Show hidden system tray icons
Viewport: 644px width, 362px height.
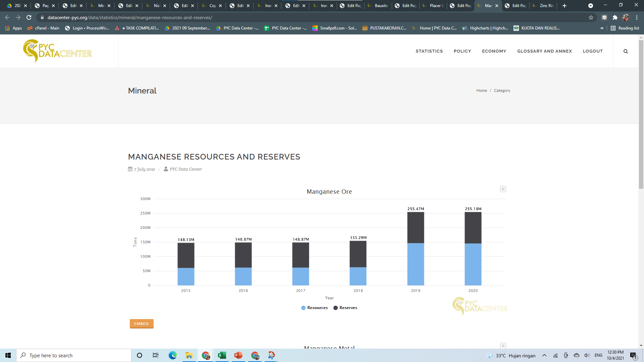[x=544, y=355]
